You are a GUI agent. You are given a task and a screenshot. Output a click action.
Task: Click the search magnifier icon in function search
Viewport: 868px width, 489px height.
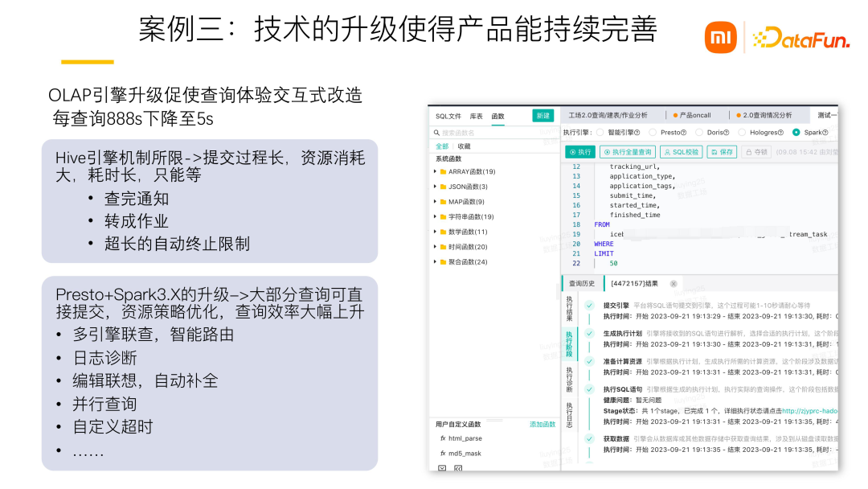point(436,133)
